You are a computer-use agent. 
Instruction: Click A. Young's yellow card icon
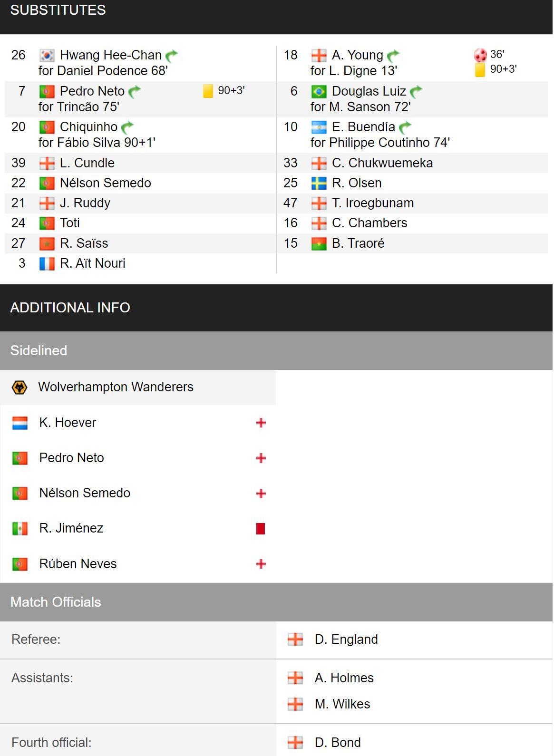click(x=480, y=70)
